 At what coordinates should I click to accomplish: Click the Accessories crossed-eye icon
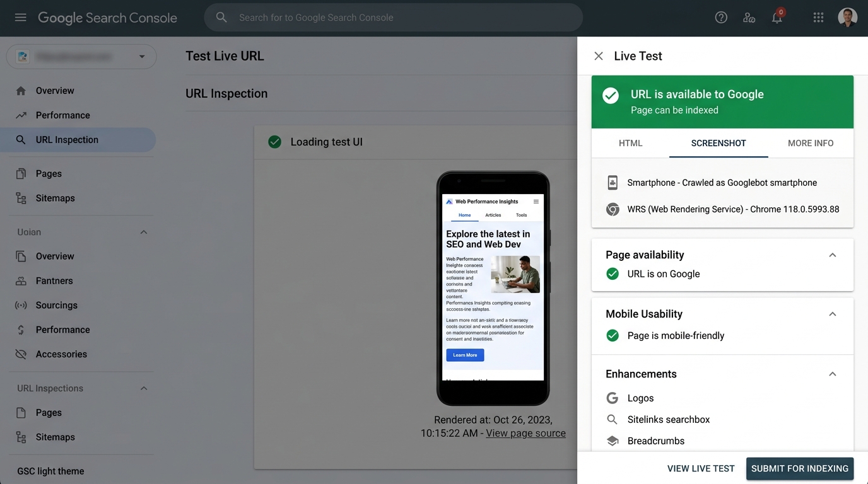coord(21,354)
